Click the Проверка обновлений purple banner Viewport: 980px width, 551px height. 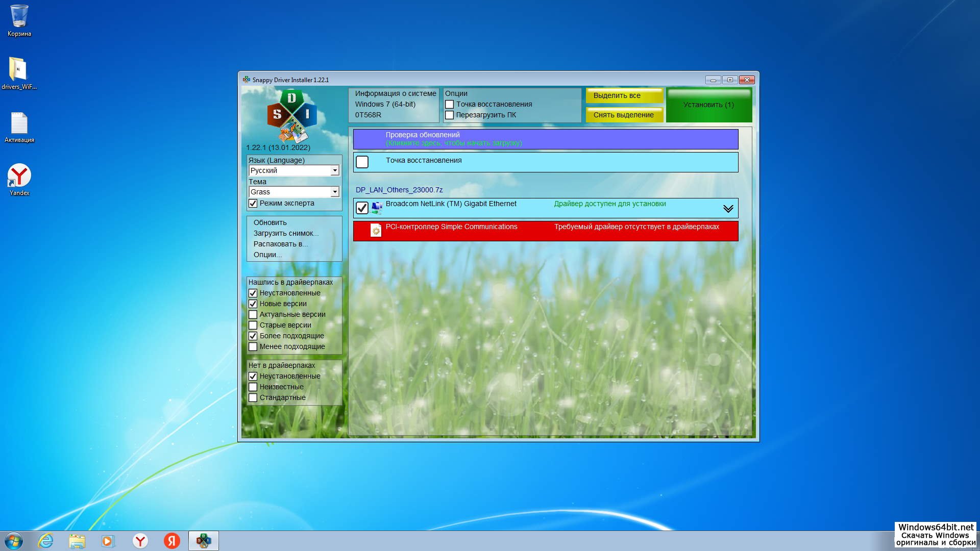[x=545, y=139]
